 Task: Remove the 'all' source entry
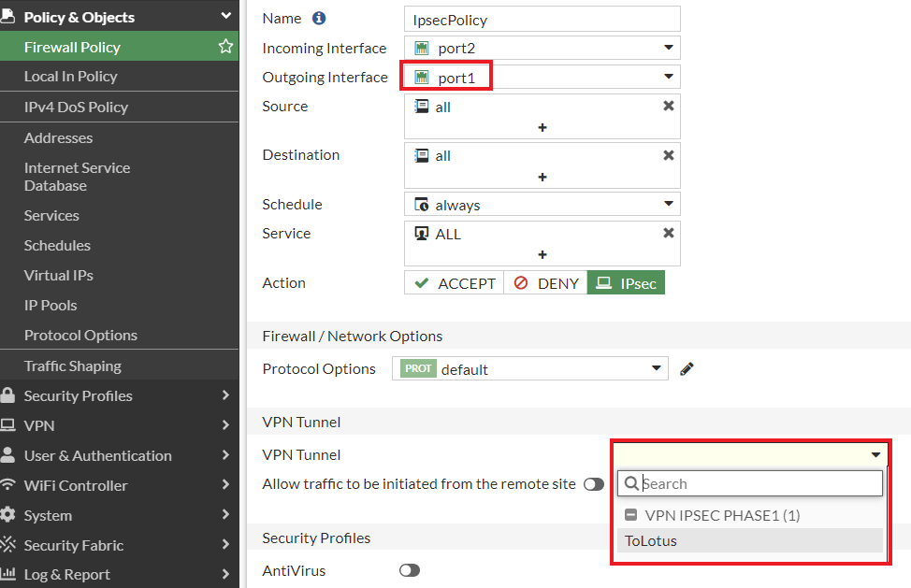click(x=669, y=107)
